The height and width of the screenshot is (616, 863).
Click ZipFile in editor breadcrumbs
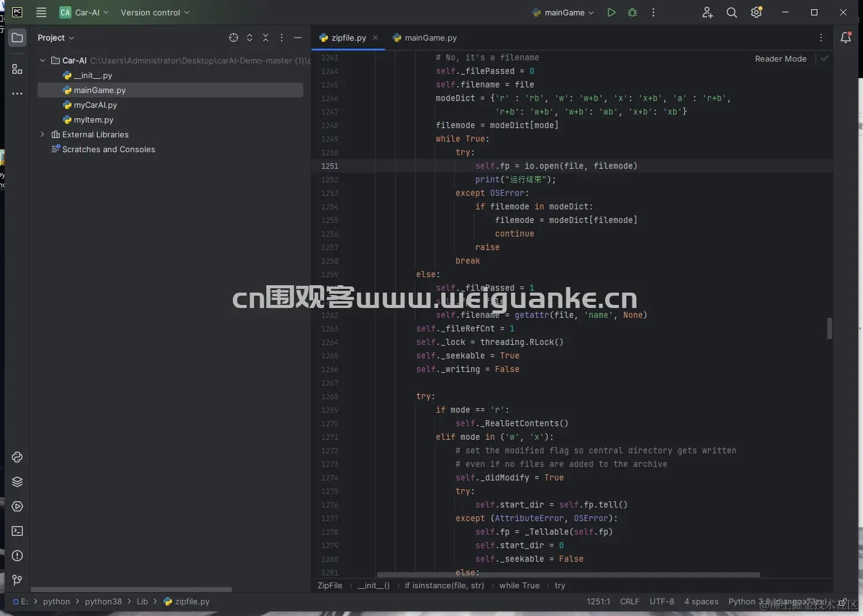click(x=330, y=585)
